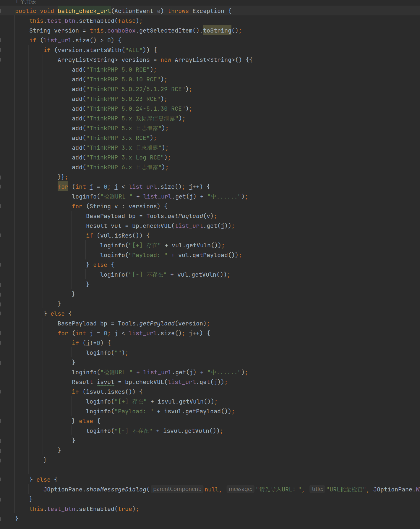Click the list_url.size() > 0 condition
This screenshot has height=529, width=420.
tap(77, 40)
